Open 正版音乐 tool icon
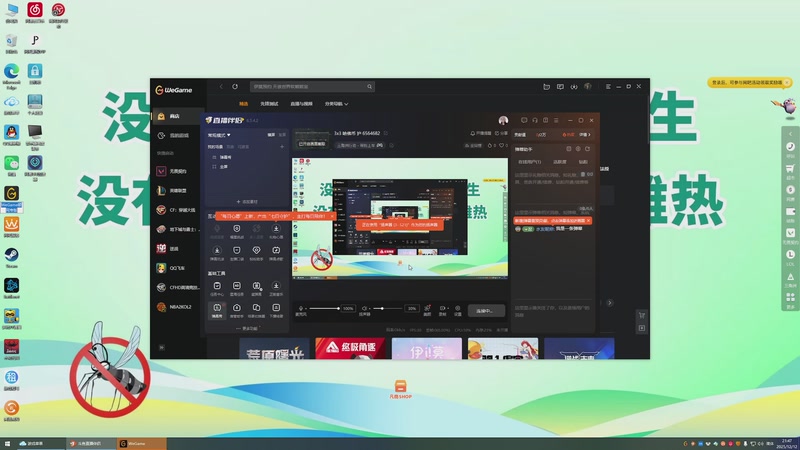 click(276, 288)
